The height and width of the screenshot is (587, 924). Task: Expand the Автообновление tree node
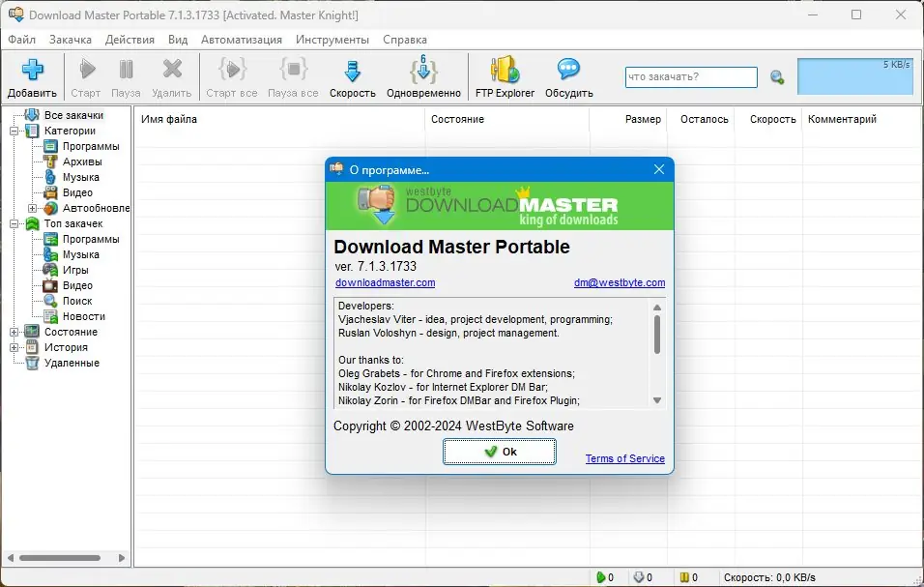[33, 208]
